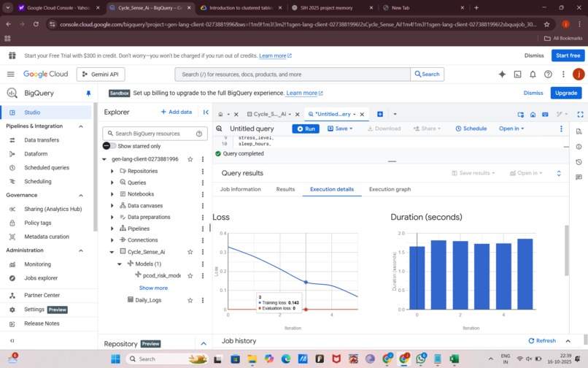Open the notifications bell
This screenshot has height=368, width=588.
pos(533,74)
